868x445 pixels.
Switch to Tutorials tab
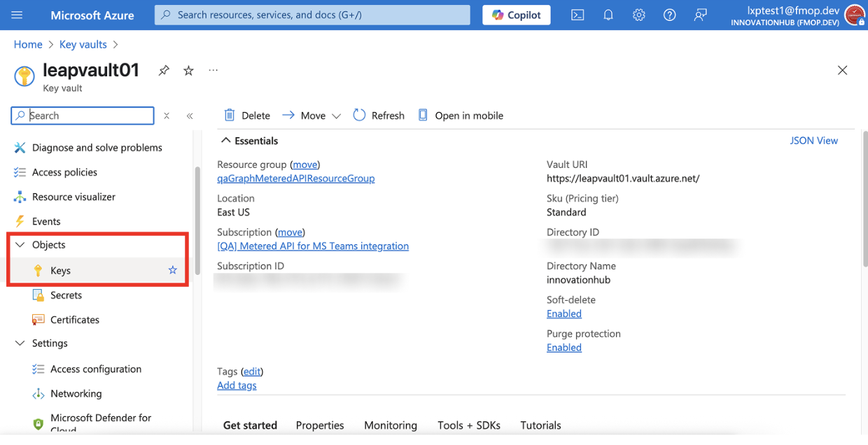pos(540,425)
